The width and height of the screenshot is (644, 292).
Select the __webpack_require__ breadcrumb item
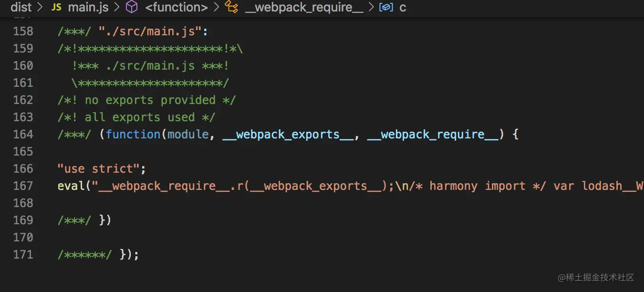(x=304, y=7)
